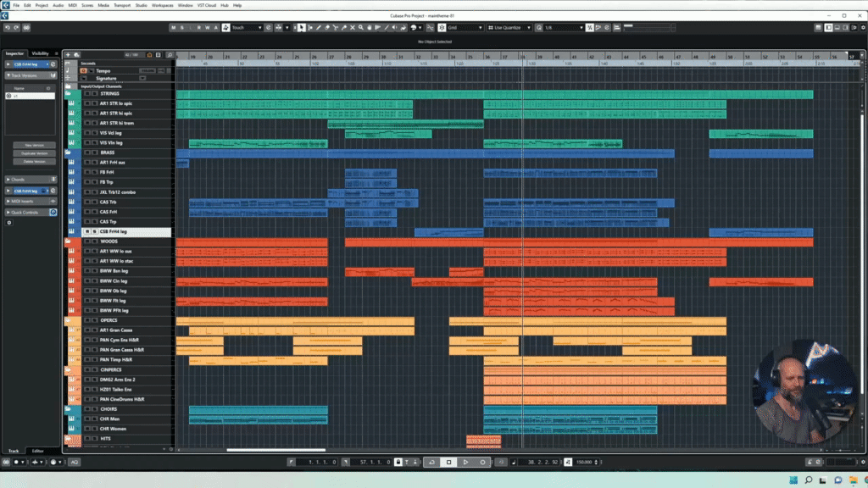Screen dimensions: 868x488
Task: Activate Tempo track toggle
Action: coord(84,71)
